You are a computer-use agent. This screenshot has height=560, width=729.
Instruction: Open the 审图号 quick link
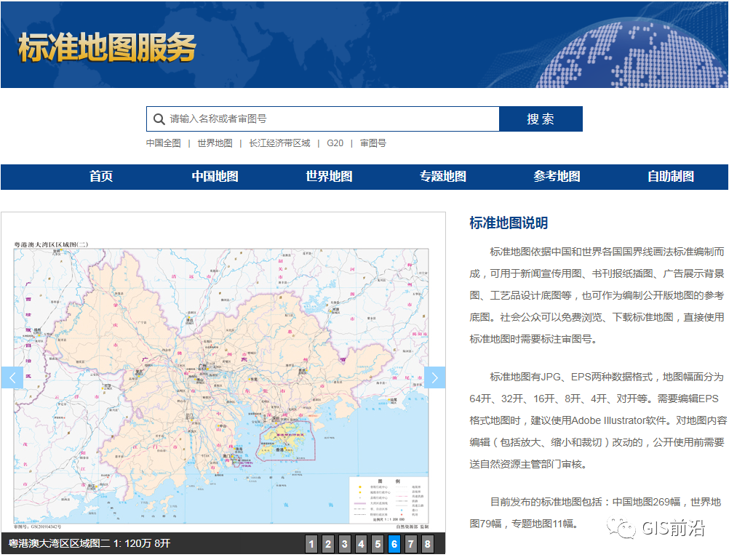tap(373, 143)
